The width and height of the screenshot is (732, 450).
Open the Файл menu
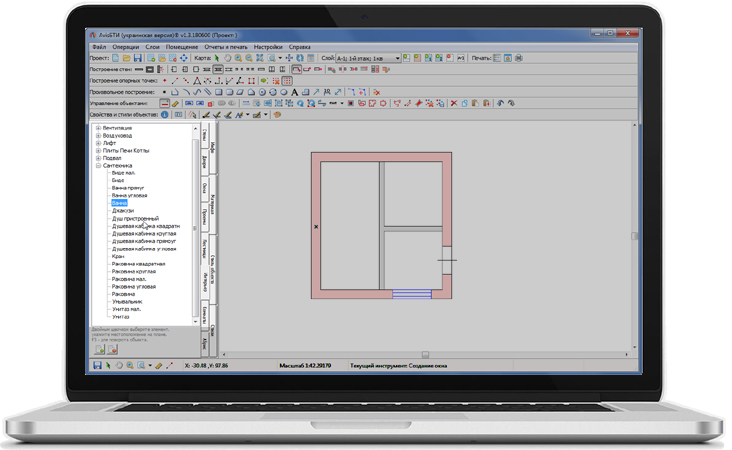tap(99, 47)
